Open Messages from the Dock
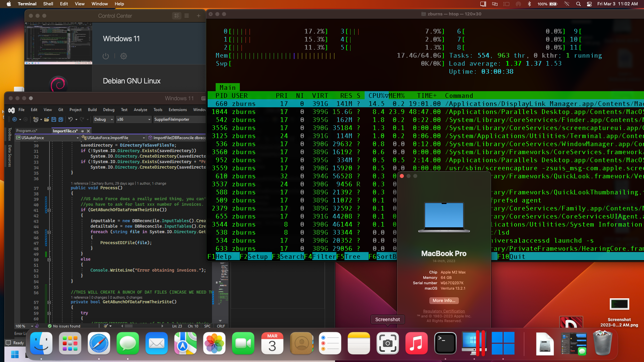Viewport: 644px width, 362px height. click(128, 343)
